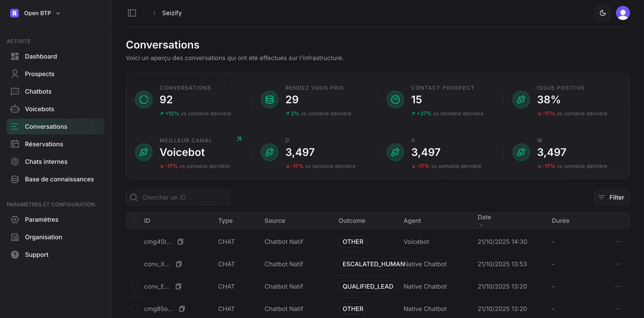Switch to the Conversations section
Image resolution: width=644 pixels, height=318 pixels.
(46, 126)
